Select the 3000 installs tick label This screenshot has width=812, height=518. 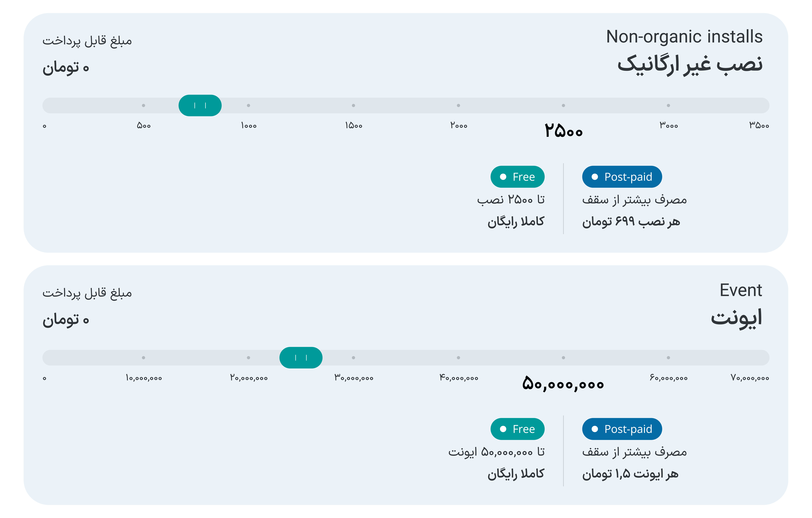668,126
